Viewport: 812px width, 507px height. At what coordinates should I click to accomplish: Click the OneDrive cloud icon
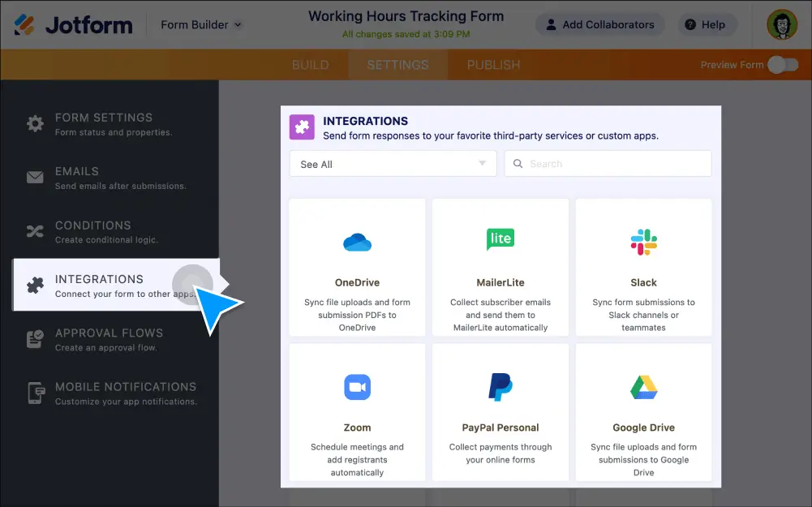(x=357, y=242)
